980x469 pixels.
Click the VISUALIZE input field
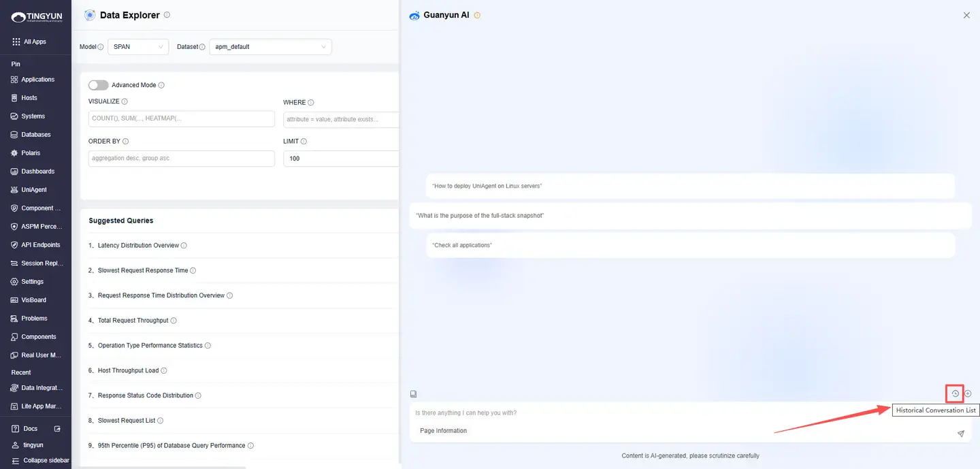181,119
